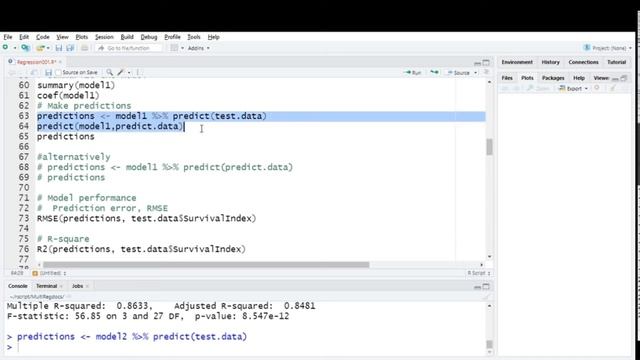This screenshot has width=640, height=360.
Task: Switch to the Packages tab
Action: 553,78
